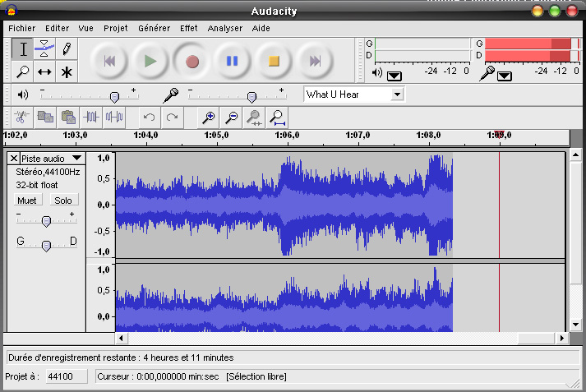
Task: Click the red input level meter
Action: pyautogui.click(x=532, y=49)
